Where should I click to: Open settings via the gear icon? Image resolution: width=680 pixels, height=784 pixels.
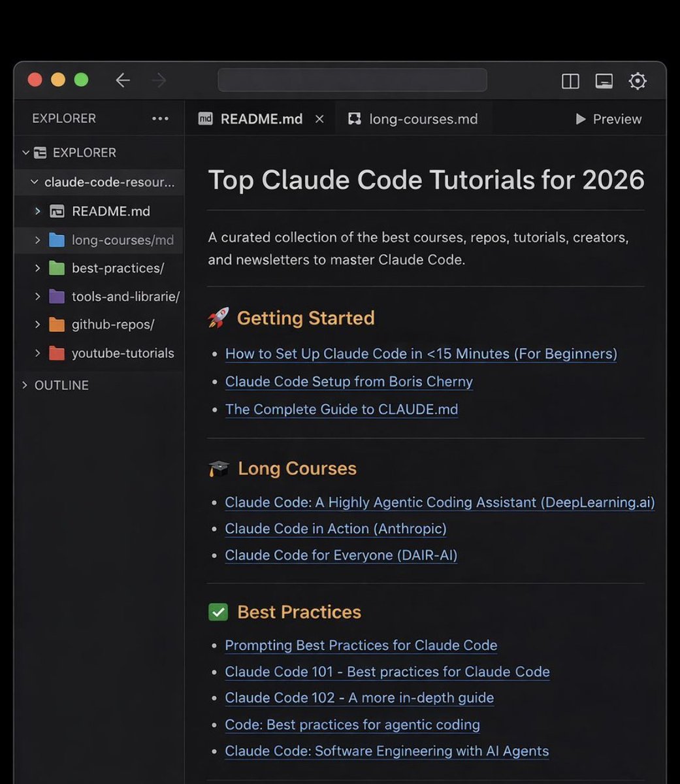click(x=638, y=80)
